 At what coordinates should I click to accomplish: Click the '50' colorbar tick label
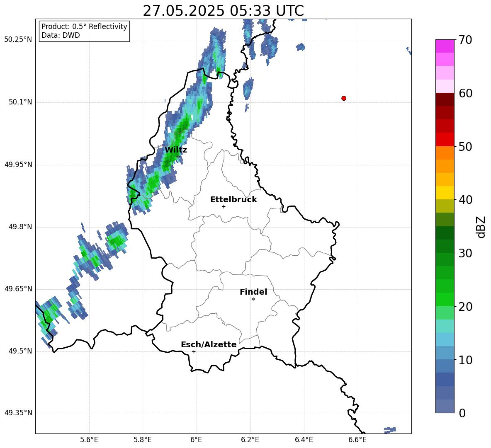[465, 146]
